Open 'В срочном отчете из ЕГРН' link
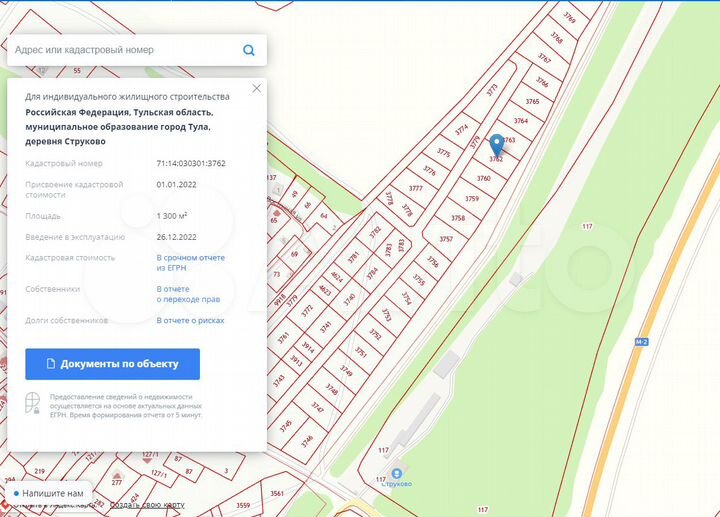This screenshot has height=517, width=720. pyautogui.click(x=190, y=263)
